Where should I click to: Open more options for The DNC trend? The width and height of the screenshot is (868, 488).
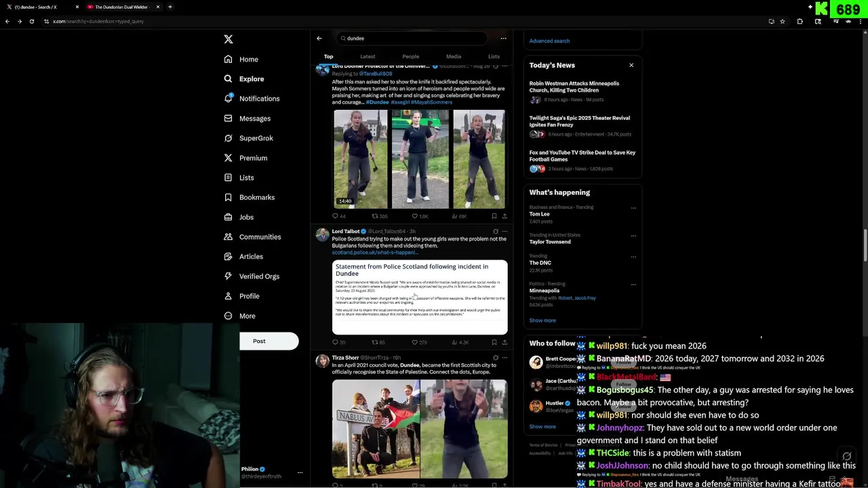click(x=633, y=257)
